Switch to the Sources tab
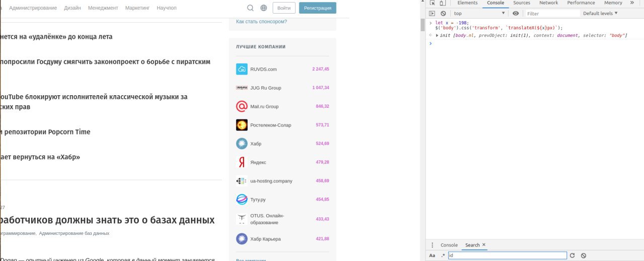The height and width of the screenshot is (261, 644). 522,3
